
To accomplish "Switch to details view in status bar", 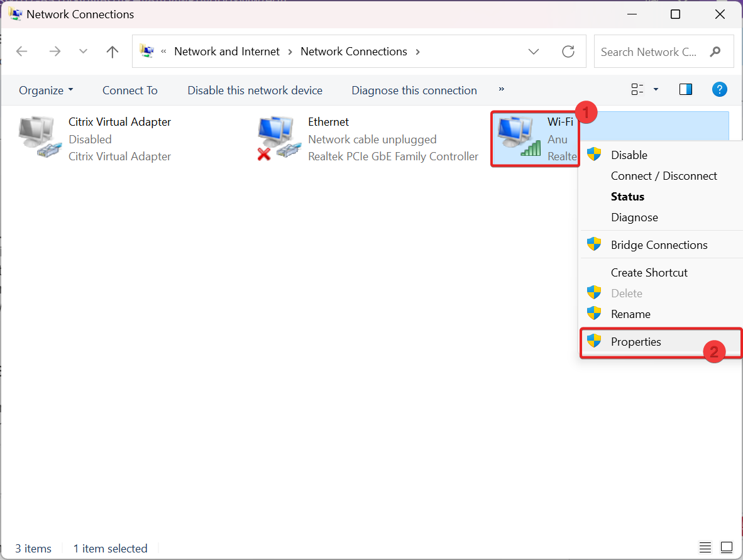I will click(705, 547).
